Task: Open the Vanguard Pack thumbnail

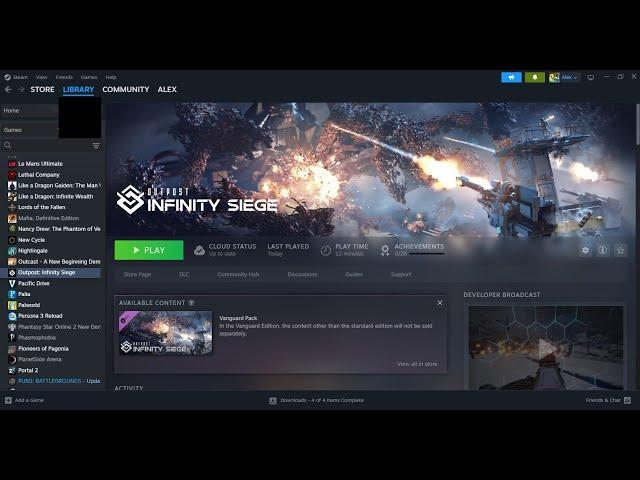Action: click(166, 333)
